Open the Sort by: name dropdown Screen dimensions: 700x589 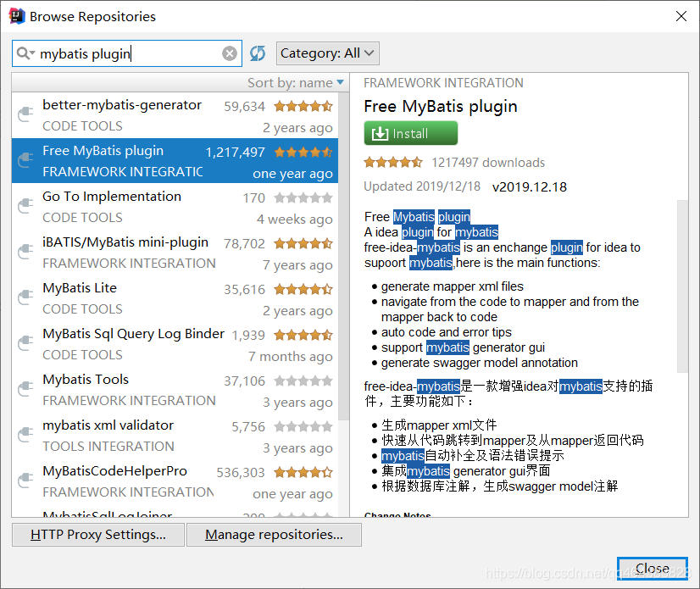tap(296, 82)
